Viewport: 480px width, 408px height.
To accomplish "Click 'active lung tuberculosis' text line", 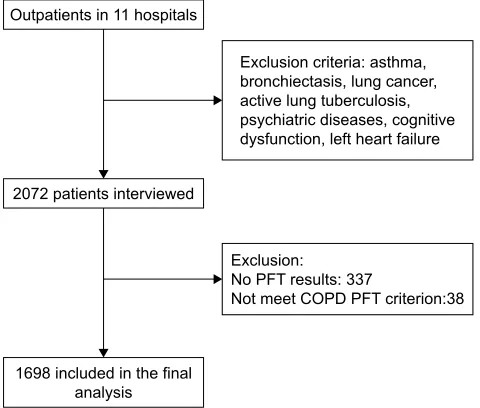I will click(x=325, y=101).
